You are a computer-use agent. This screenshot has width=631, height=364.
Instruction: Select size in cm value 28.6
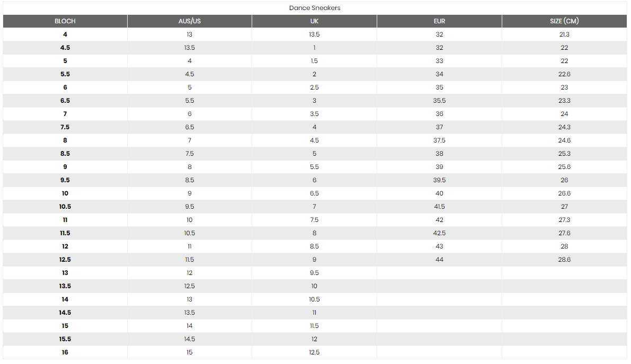coord(564,260)
